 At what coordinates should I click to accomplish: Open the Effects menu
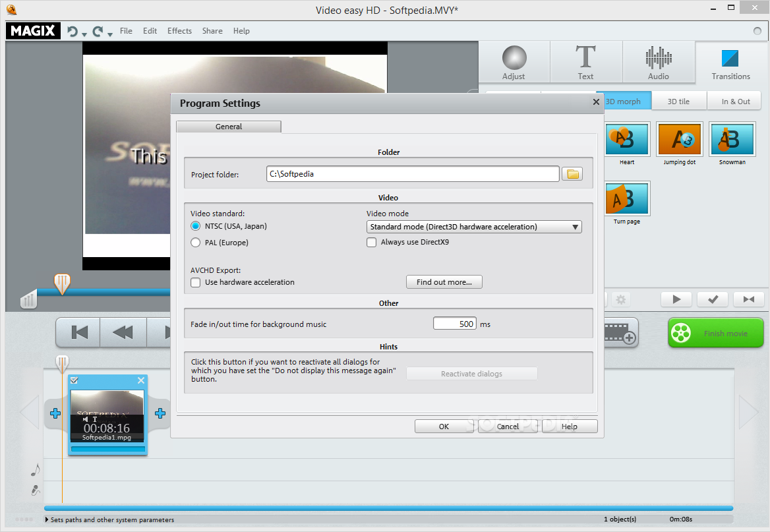[179, 30]
